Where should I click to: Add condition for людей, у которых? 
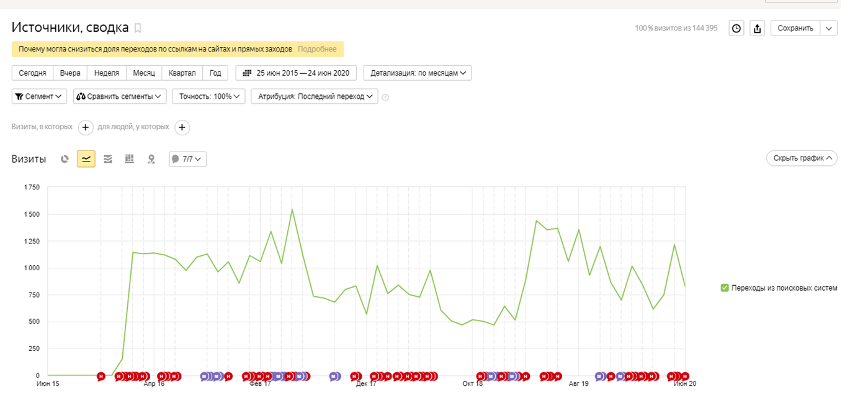(x=182, y=127)
